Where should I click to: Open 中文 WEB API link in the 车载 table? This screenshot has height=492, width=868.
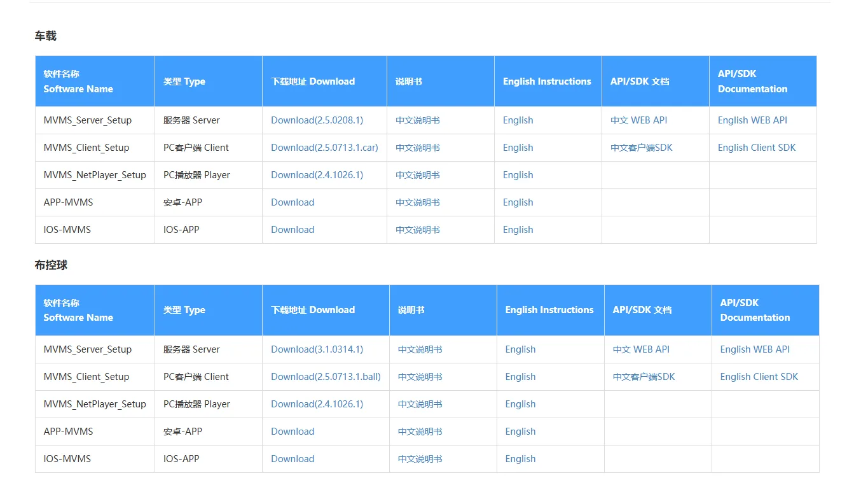(x=639, y=120)
